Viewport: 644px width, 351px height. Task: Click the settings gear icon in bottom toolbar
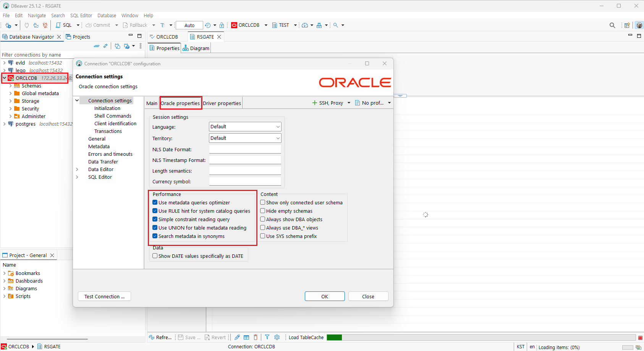pyautogui.click(x=277, y=337)
